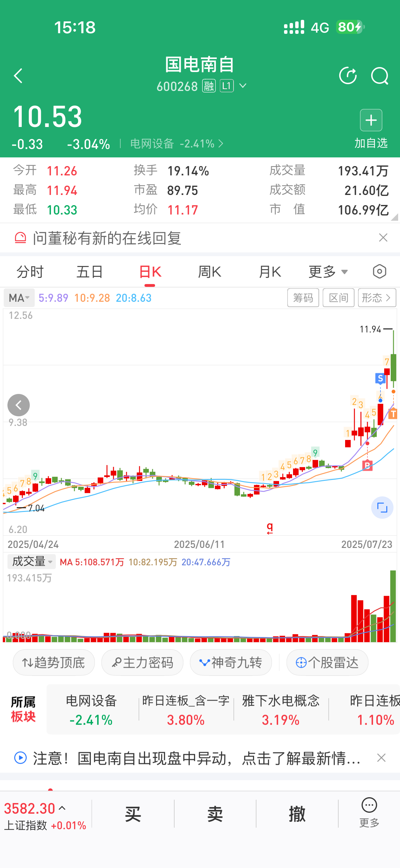
Task: Switch to 五日 tab
Action: [90, 272]
